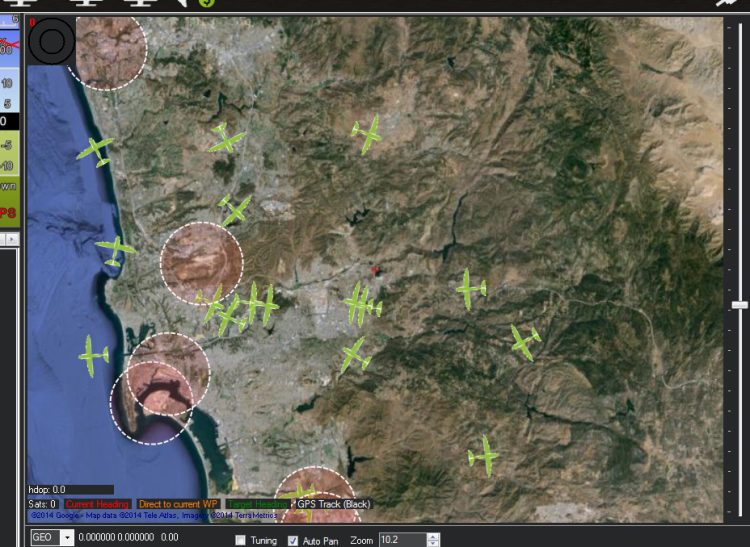Image resolution: width=750 pixels, height=547 pixels.
Task: Click the black circular joystick icon on the map
Action: click(50, 41)
